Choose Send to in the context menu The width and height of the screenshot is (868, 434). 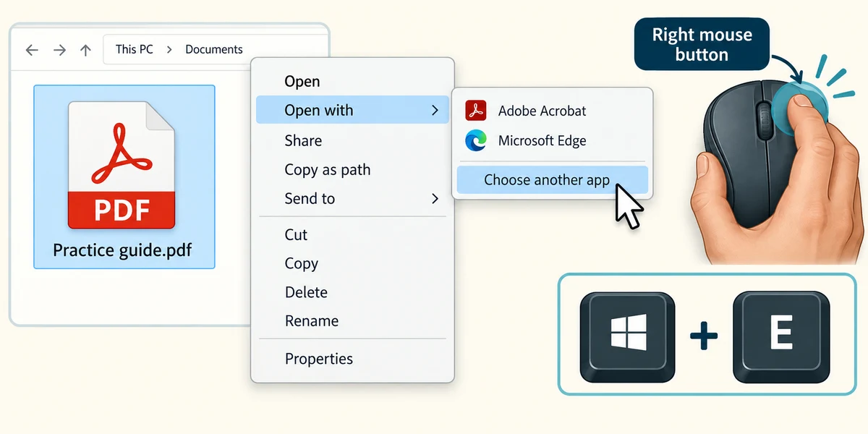point(352,199)
